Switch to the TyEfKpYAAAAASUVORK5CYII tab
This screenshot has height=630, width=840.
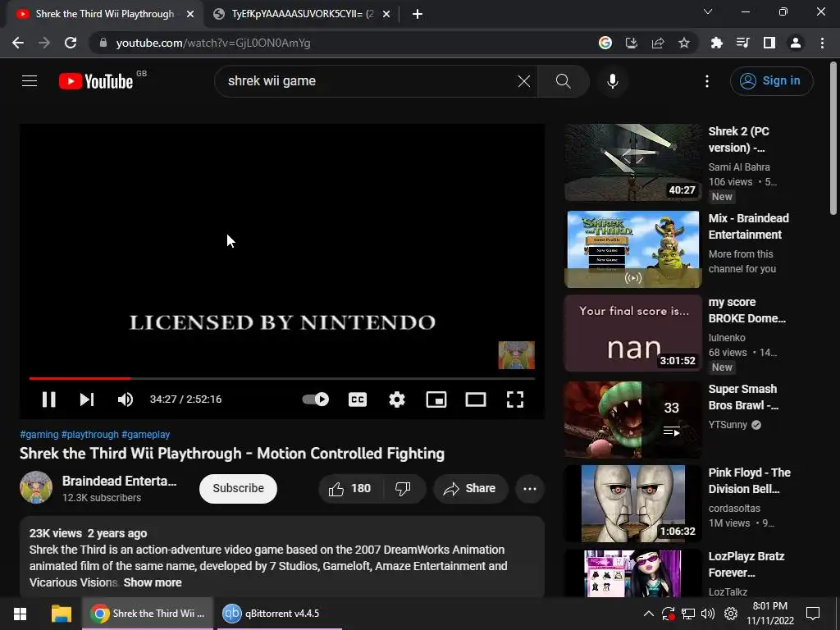click(x=303, y=14)
